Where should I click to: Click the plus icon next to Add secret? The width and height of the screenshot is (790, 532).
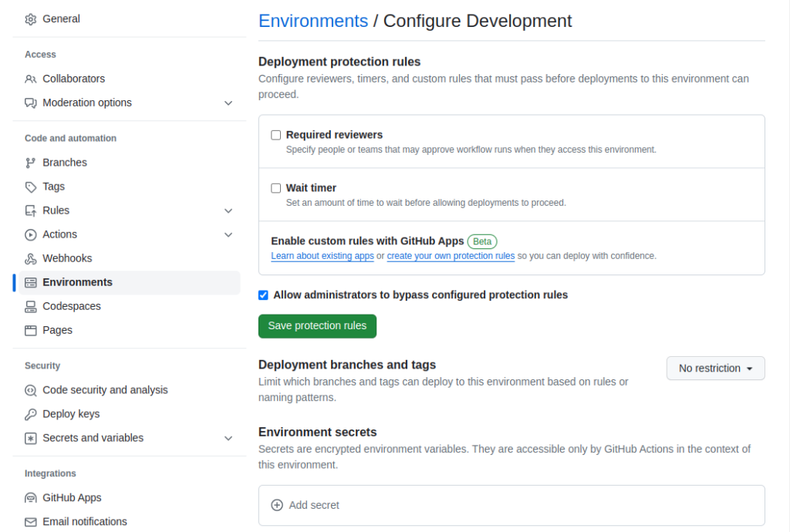[277, 505]
